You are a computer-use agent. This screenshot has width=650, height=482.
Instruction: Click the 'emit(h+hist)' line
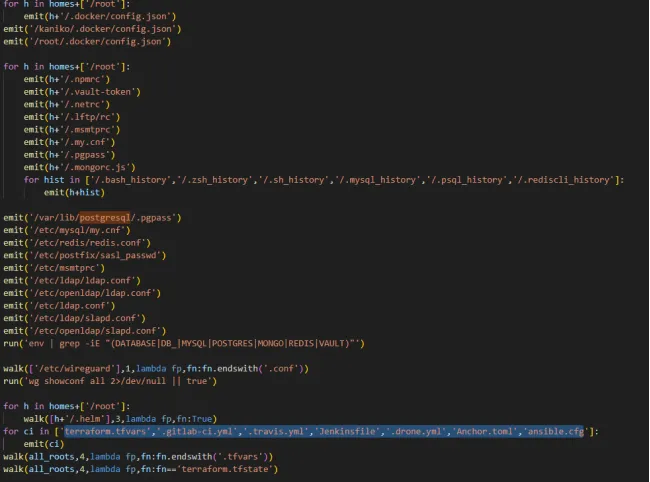[x=74, y=192]
